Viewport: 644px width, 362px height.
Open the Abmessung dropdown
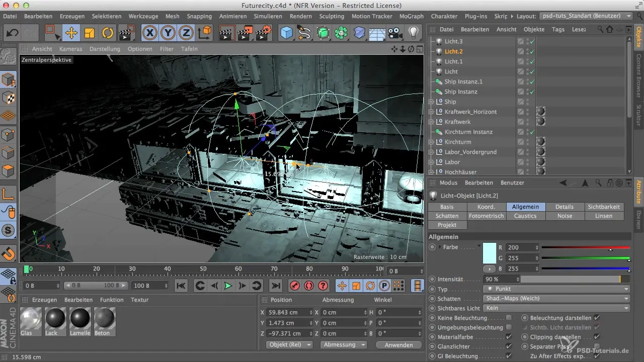point(344,345)
